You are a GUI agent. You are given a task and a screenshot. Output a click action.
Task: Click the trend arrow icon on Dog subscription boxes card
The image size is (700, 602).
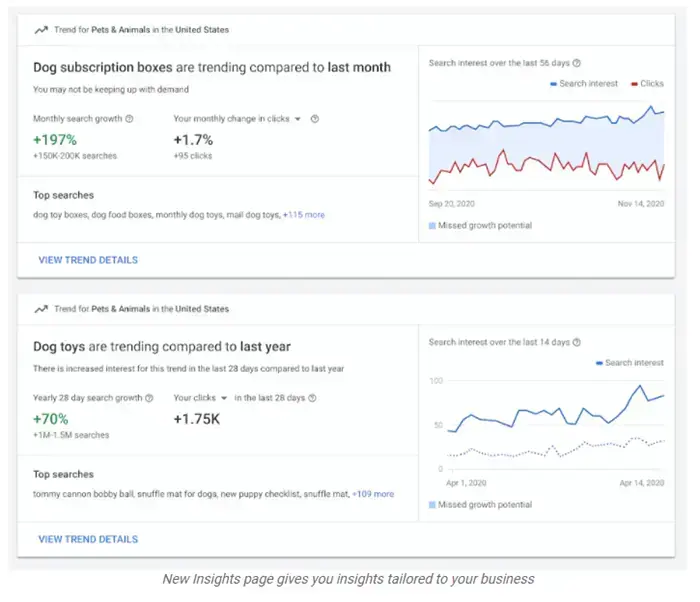(40, 30)
